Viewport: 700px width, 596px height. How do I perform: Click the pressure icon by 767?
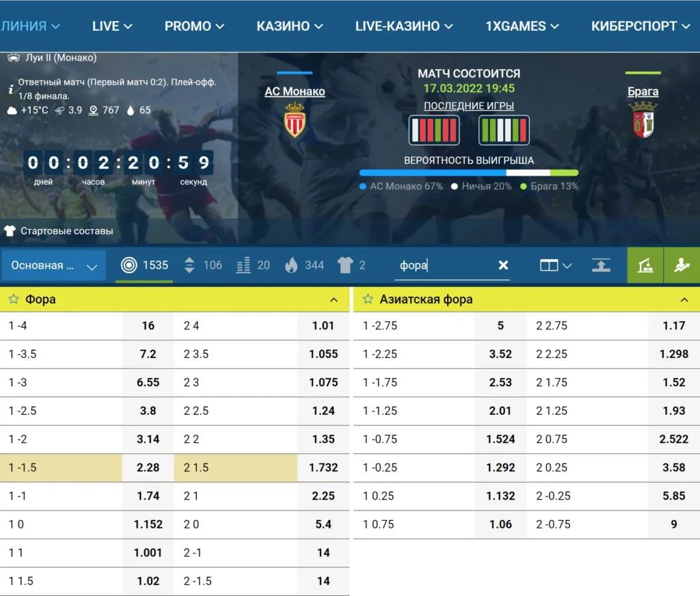pos(93,110)
